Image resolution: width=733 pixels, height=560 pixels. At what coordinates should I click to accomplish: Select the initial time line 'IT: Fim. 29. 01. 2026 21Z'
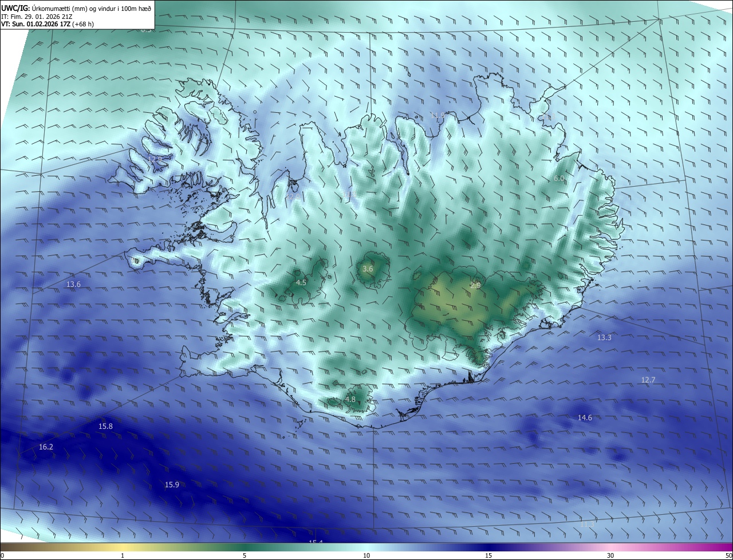[37, 16]
